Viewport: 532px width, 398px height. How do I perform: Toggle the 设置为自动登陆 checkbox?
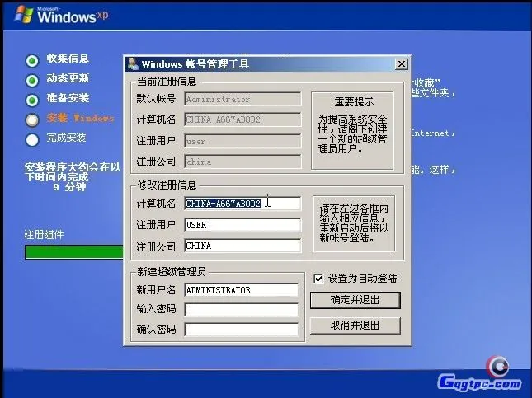(318, 279)
